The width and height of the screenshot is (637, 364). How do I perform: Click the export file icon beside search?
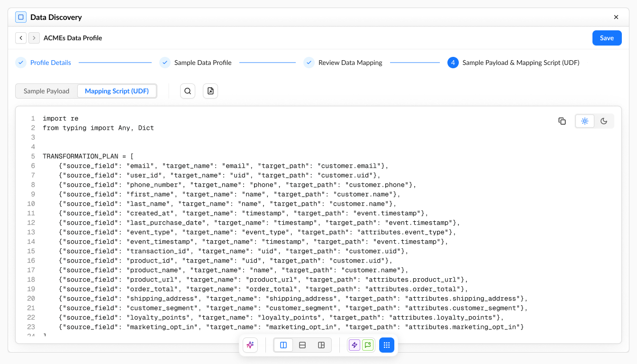(x=210, y=91)
